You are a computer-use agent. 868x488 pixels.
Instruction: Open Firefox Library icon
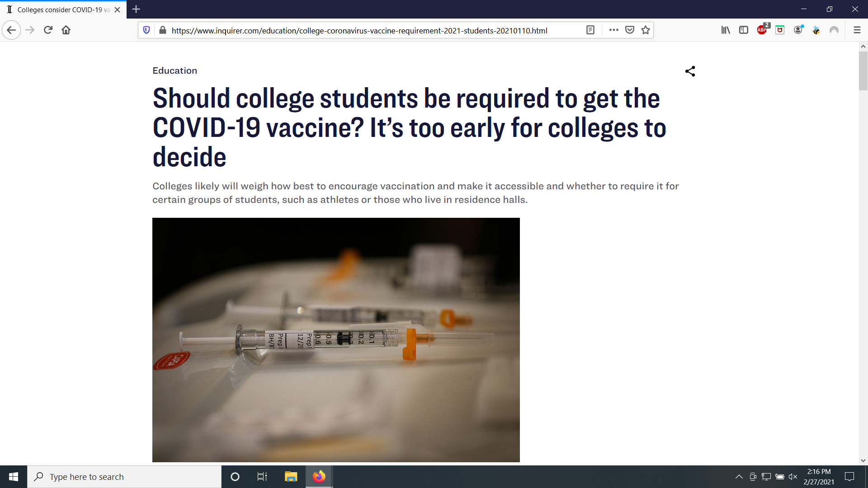click(x=726, y=30)
